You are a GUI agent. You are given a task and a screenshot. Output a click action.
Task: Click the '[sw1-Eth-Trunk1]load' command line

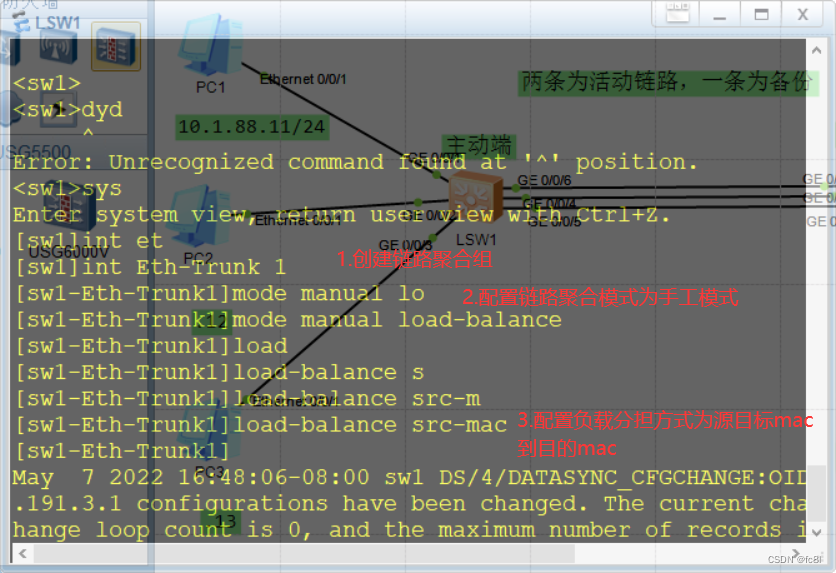[x=151, y=346]
